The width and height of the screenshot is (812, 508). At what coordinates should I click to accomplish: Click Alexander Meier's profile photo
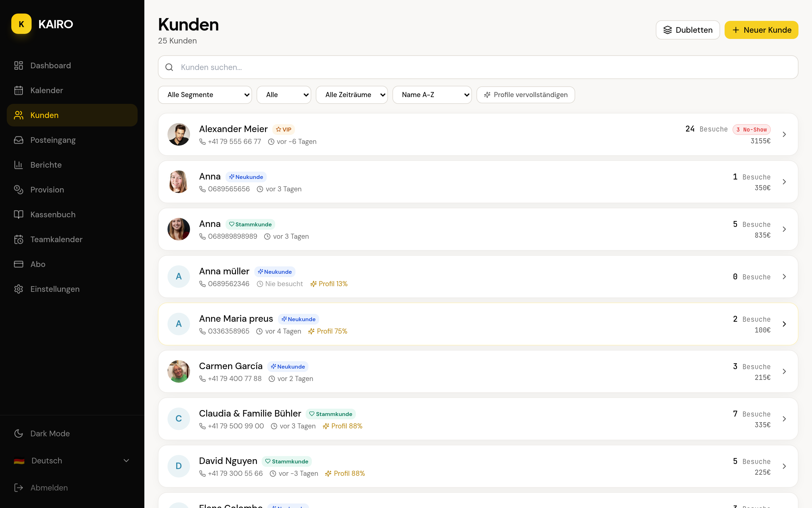tap(178, 134)
